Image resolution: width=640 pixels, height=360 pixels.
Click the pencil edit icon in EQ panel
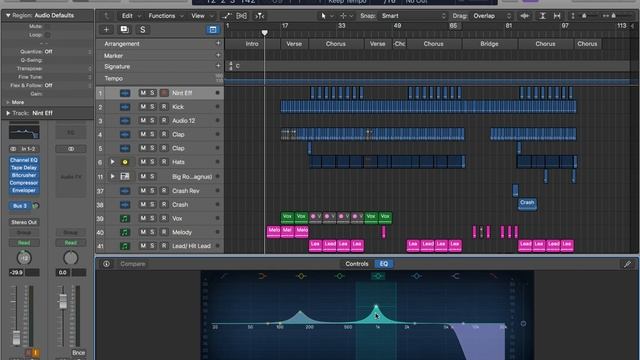pos(627,264)
